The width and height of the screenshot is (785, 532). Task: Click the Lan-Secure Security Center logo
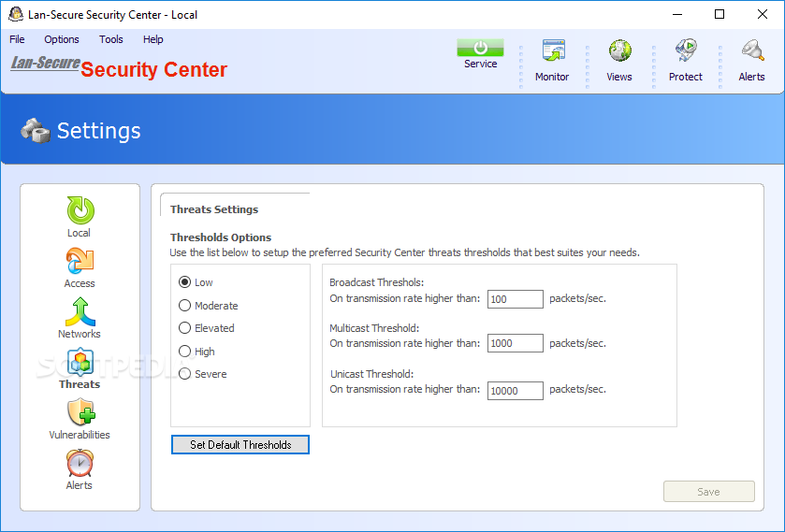119,67
